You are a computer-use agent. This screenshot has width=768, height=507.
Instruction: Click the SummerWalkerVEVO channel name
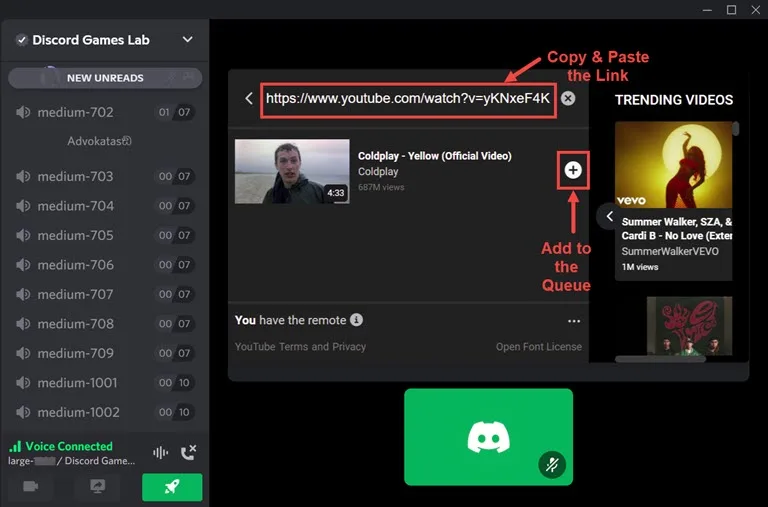(x=670, y=251)
